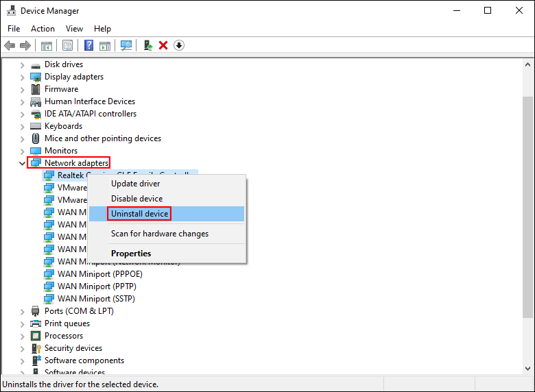Click the Keyboards category icon
Screen dimensions: 535x392
36,126
